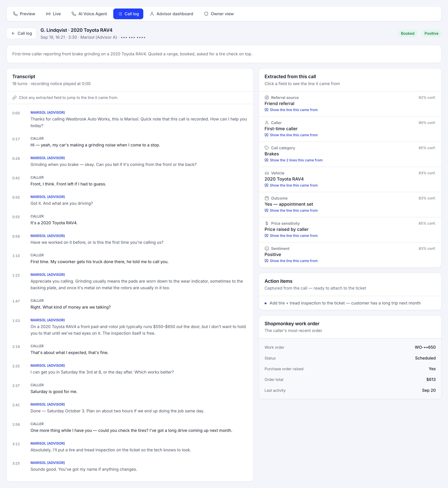Show the line for Vehicle field

click(291, 185)
